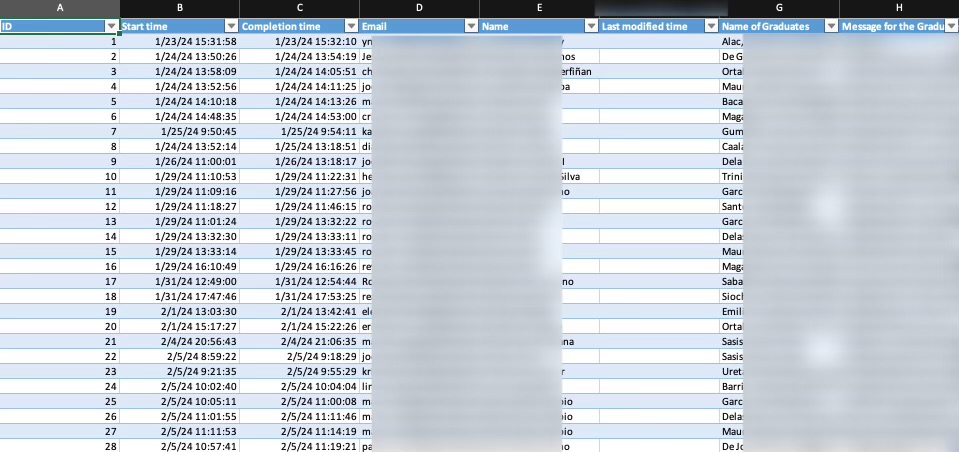Select completion time cell 1/24/24 14:53:00
Image resolution: width=959 pixels, height=452 pixels.
tap(299, 116)
